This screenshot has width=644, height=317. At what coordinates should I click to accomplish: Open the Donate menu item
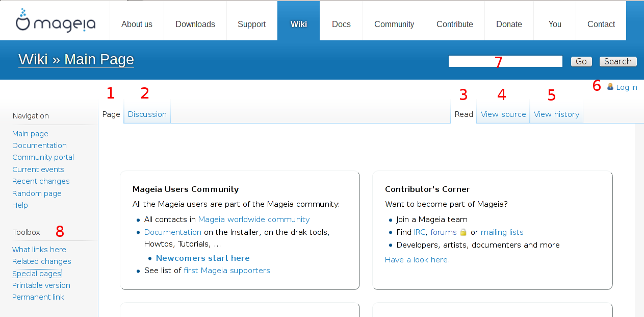pos(509,24)
